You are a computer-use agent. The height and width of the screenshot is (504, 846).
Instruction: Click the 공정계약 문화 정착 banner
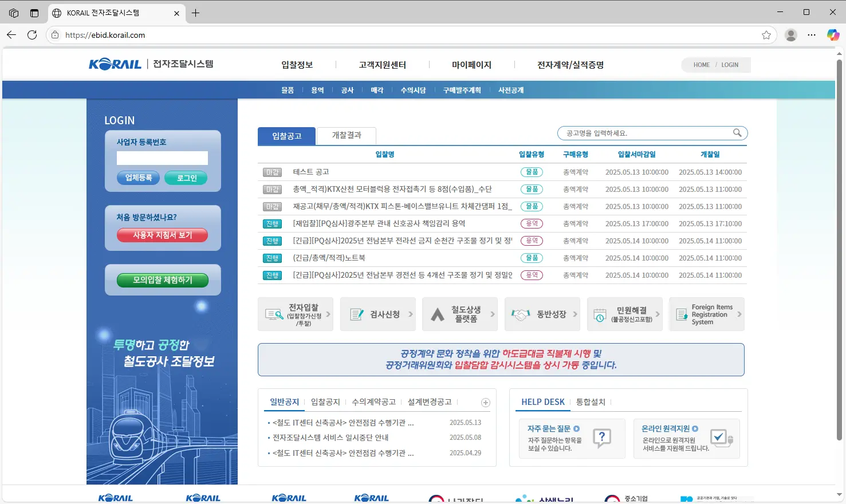click(501, 360)
